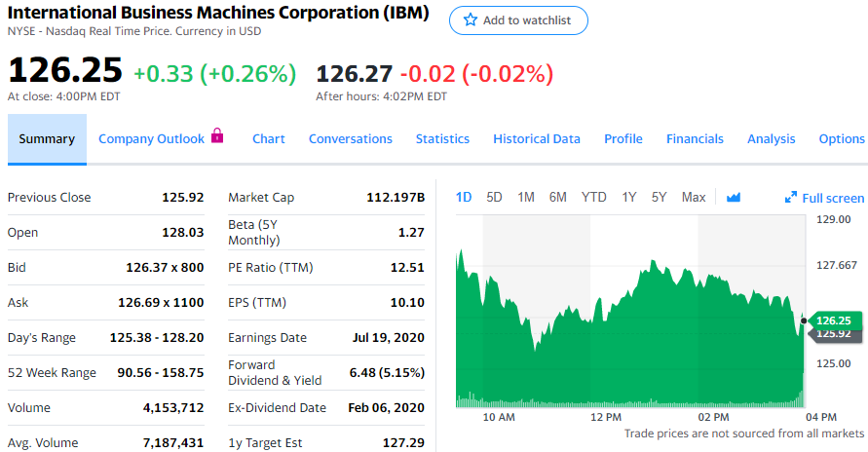Select the Financials tab
Image resolution: width=868 pixels, height=452 pixels.
point(695,138)
